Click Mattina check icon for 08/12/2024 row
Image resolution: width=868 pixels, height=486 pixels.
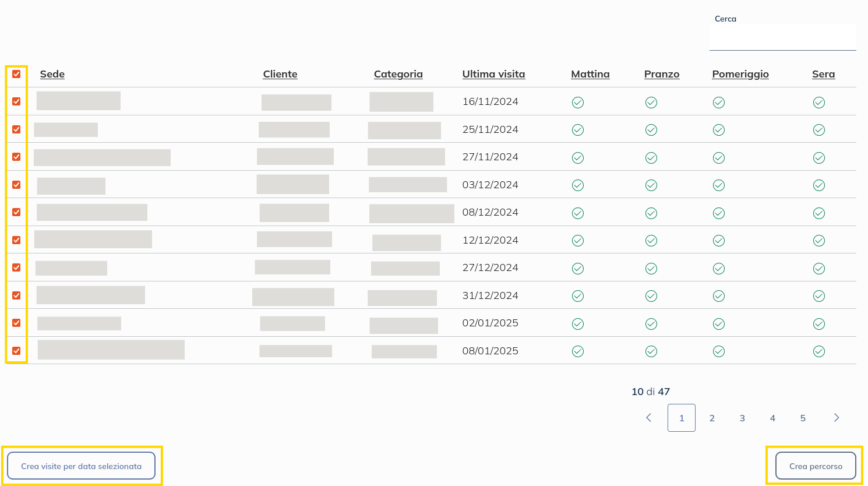coord(577,213)
